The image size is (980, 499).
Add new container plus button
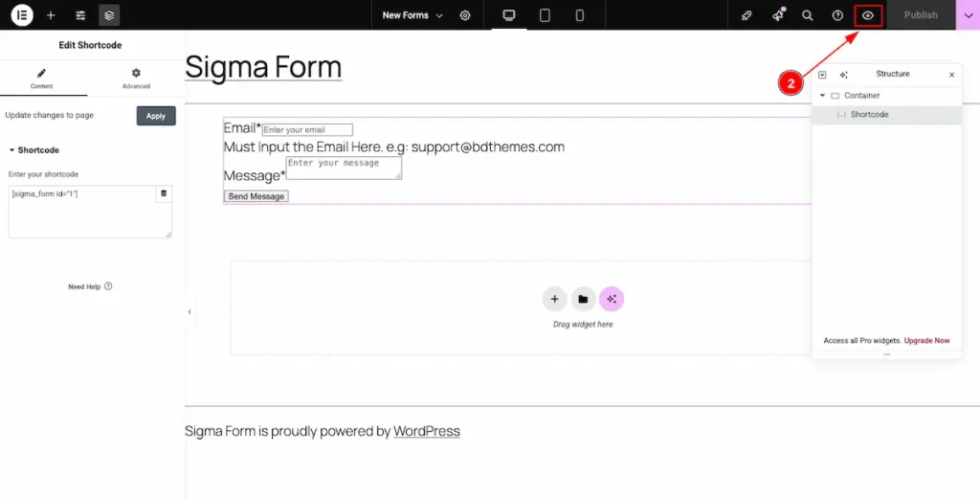pyautogui.click(x=554, y=299)
